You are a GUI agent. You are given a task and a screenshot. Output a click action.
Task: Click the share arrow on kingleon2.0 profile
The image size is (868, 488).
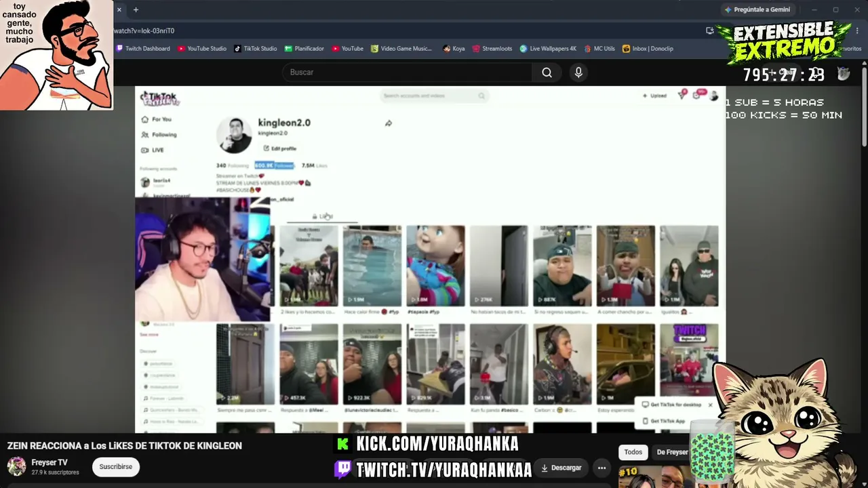pos(389,123)
